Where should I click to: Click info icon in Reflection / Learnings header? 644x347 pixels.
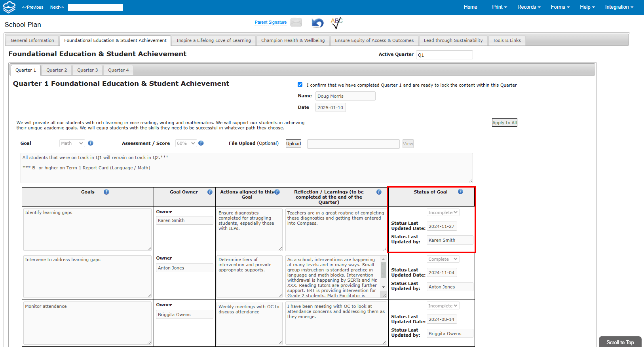[379, 192]
